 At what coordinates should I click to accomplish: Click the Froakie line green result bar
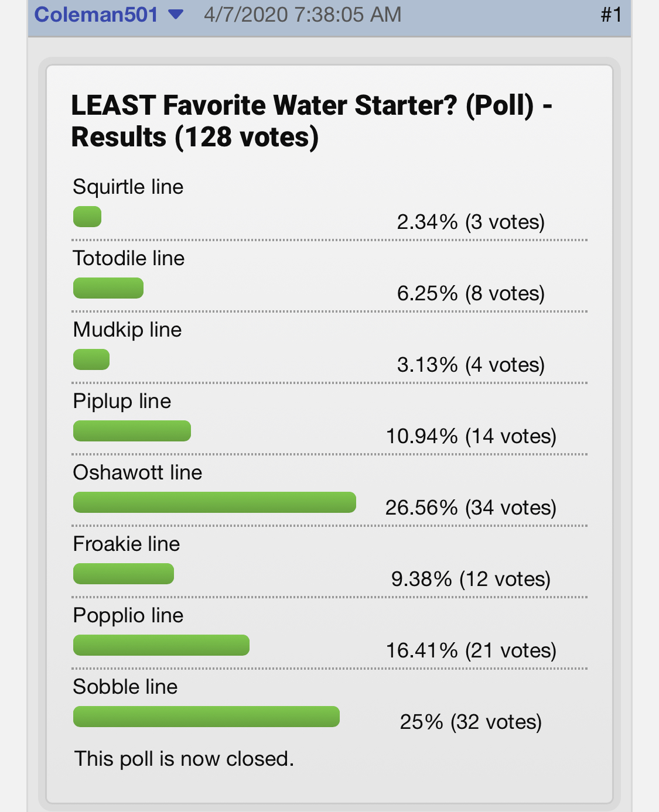[124, 574]
